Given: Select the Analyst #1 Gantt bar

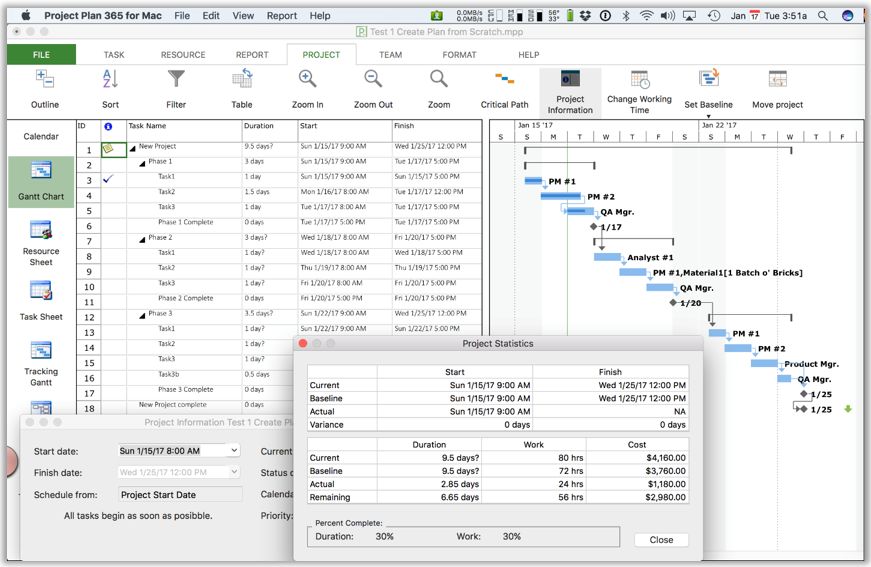Looking at the screenshot, I should tap(607, 257).
